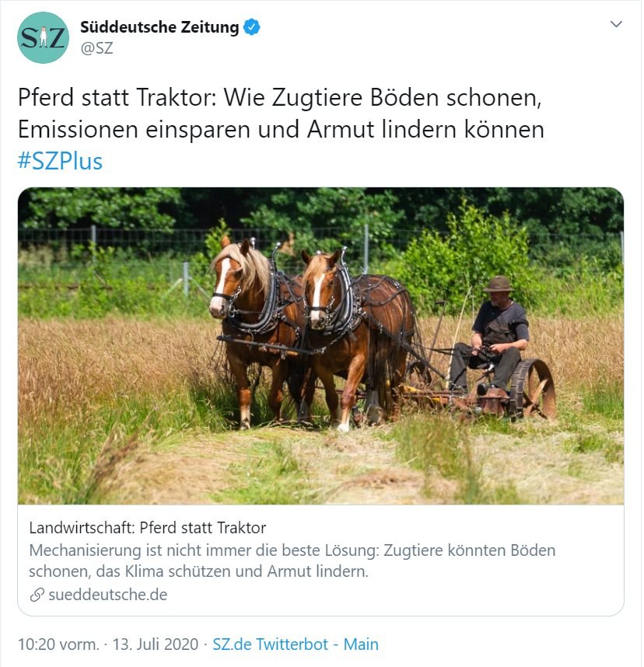
Task: Click the link chain icon beside sueddeutsche.de
Action: (37, 595)
